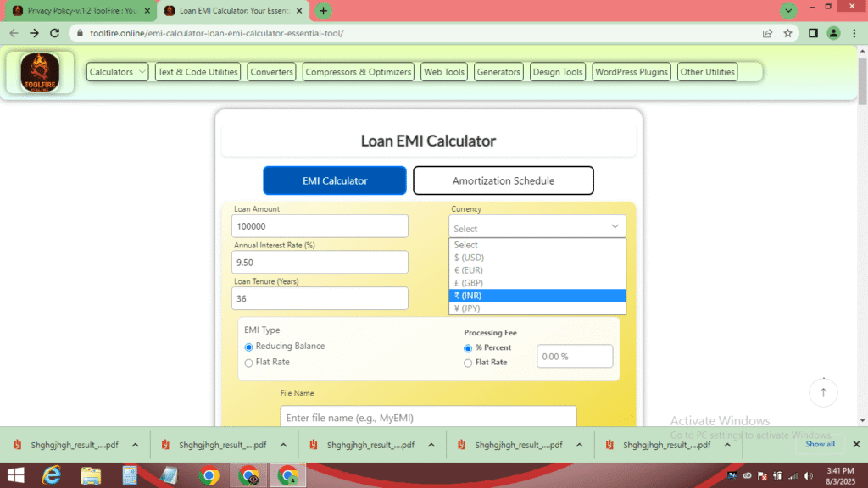The width and height of the screenshot is (868, 488).
Task: Open the Web Tools menu item
Action: coord(443,71)
